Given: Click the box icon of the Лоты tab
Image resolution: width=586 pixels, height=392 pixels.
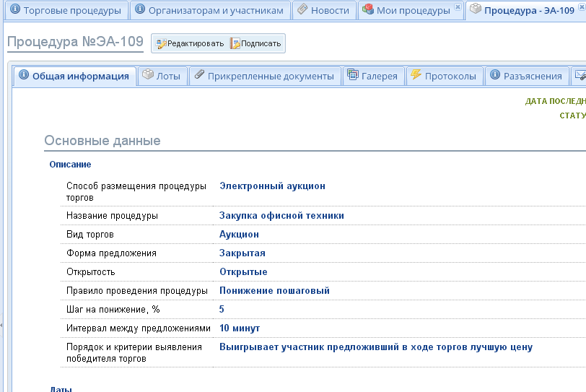Looking at the screenshot, I should 148,75.
